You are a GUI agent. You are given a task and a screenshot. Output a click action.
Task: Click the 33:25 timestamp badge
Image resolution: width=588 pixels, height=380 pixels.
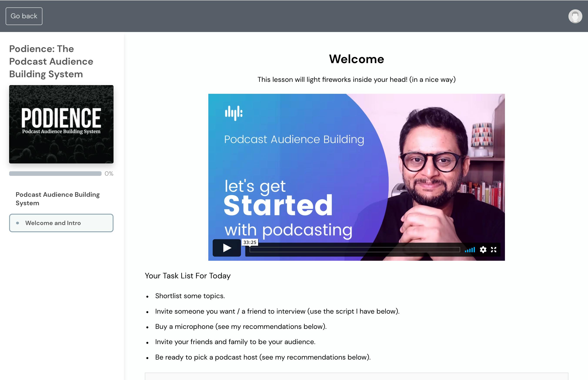[249, 242]
